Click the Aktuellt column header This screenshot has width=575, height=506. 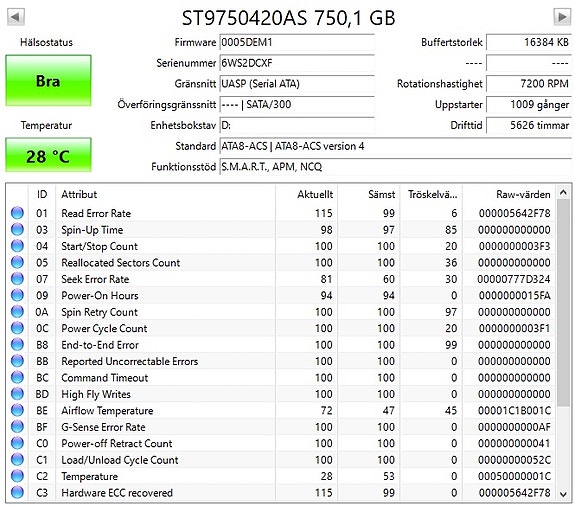point(306,194)
